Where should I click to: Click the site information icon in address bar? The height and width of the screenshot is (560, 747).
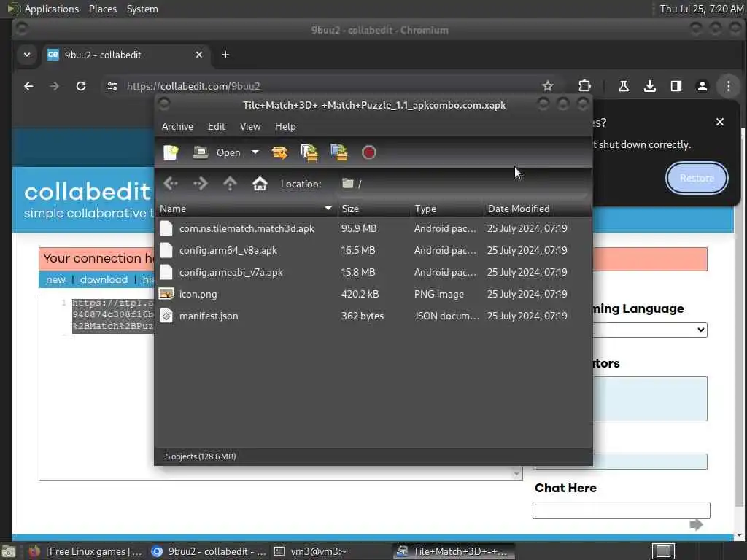[112, 86]
